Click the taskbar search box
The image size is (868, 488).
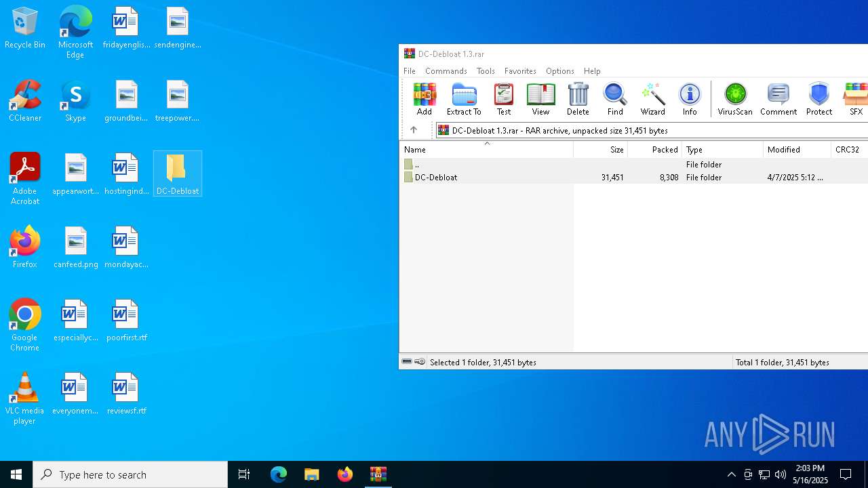[x=130, y=474]
